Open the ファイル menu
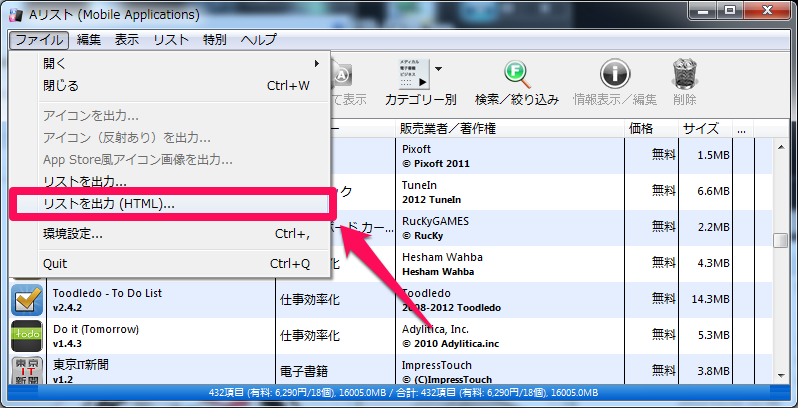Viewport: 798px width, 408px height. 39,40
